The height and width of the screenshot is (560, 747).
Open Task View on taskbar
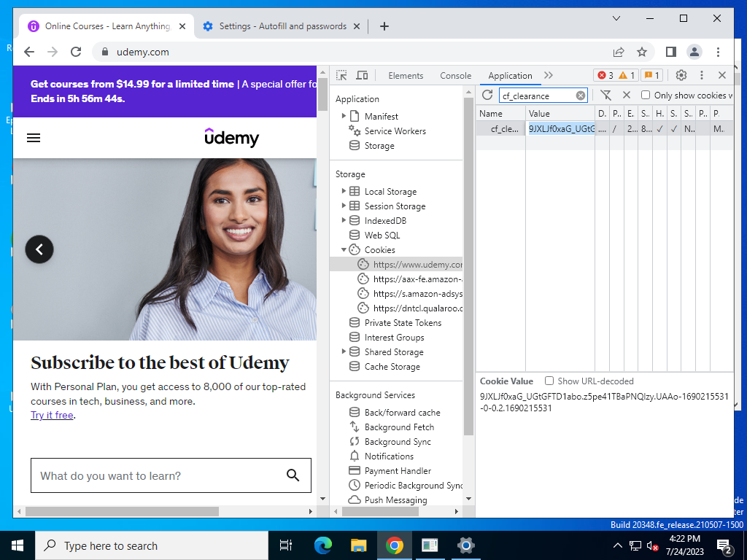click(x=286, y=545)
